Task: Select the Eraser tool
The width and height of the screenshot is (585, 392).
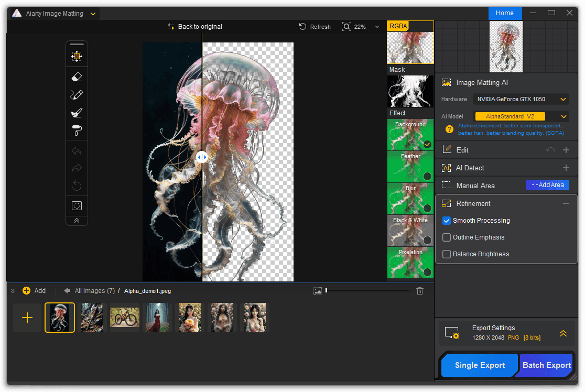Action: pos(77,77)
